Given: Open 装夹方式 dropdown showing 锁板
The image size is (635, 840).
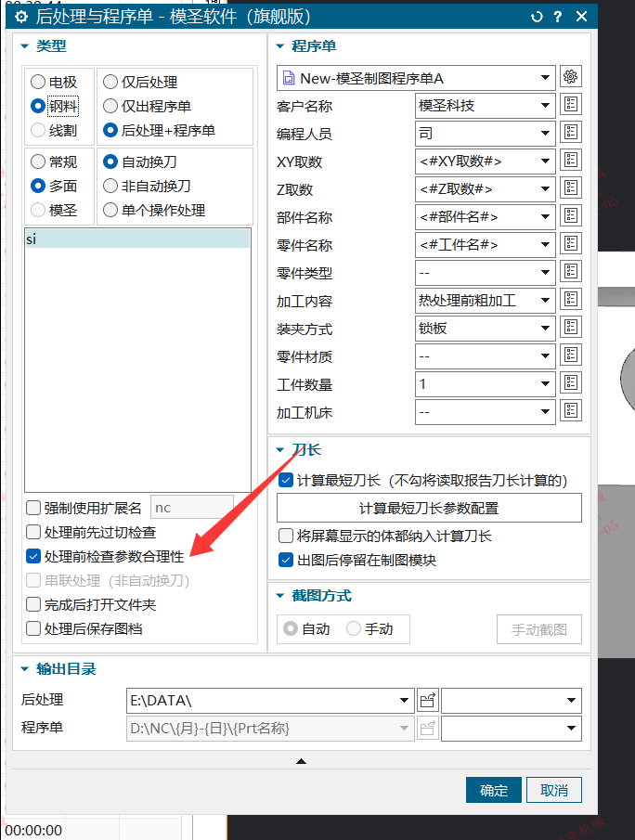Looking at the screenshot, I should click(485, 329).
